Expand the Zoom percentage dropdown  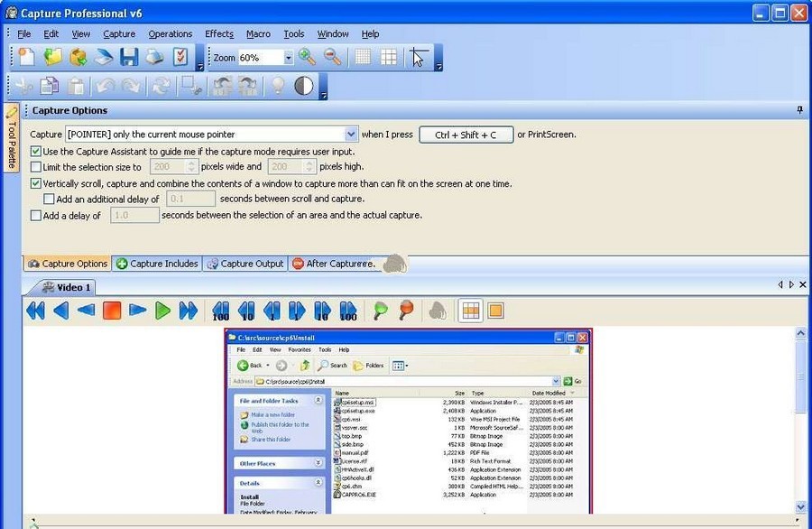[289, 58]
